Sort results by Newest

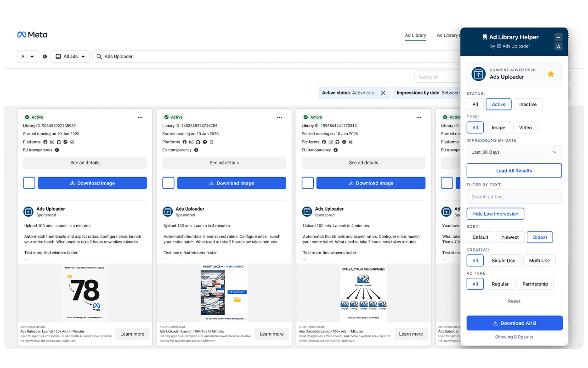click(510, 237)
